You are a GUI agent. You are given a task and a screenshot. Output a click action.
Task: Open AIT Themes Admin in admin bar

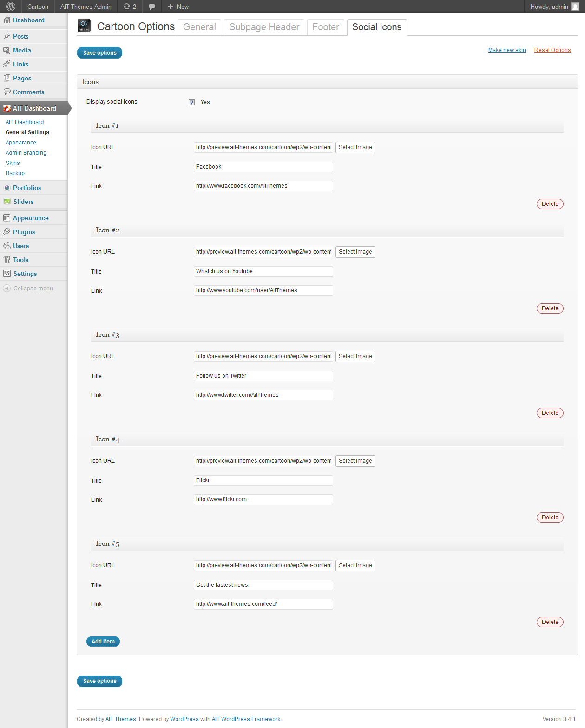(x=86, y=7)
